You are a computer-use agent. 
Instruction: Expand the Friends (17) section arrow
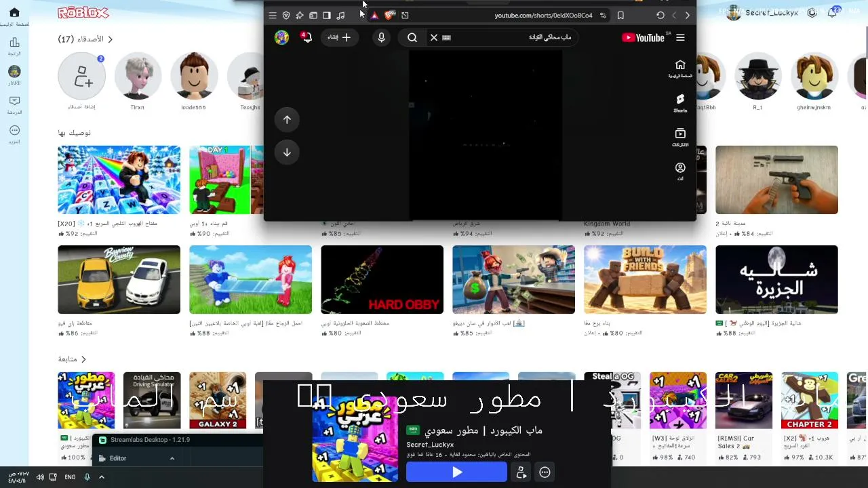click(x=111, y=40)
